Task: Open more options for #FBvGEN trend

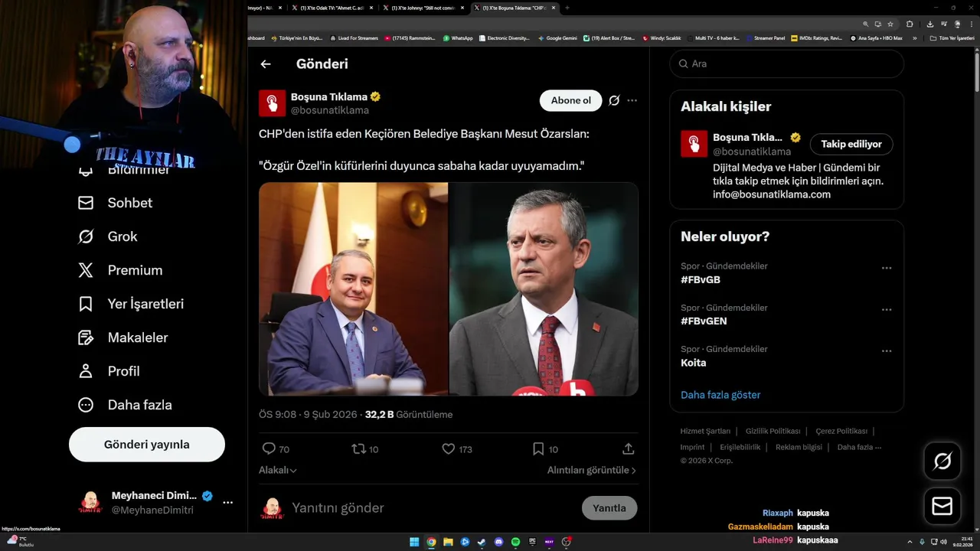Action: coord(887,309)
